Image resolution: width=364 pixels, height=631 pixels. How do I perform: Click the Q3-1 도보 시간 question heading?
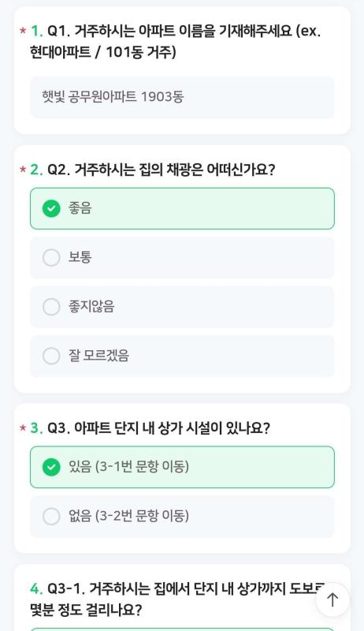pos(176,599)
